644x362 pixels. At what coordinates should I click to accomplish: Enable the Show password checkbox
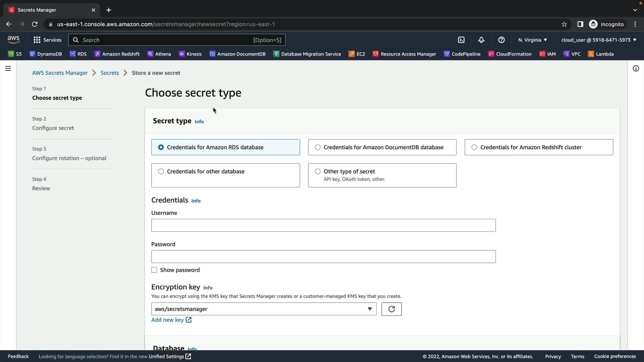tap(154, 270)
